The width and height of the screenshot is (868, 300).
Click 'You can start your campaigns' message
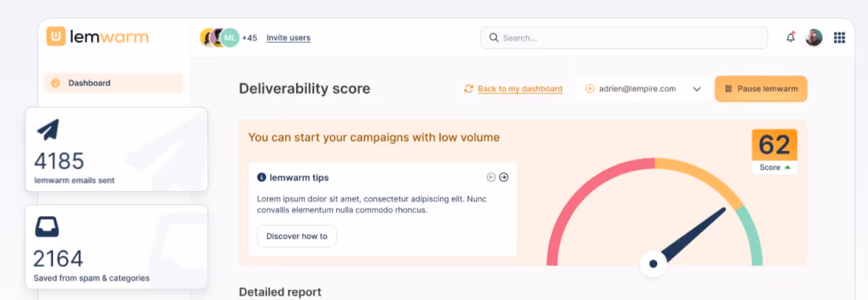374,137
